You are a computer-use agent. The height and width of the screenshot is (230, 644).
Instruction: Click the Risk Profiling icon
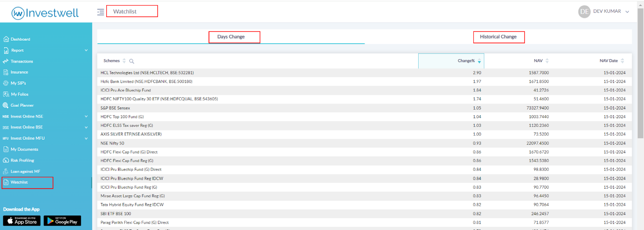(6, 160)
